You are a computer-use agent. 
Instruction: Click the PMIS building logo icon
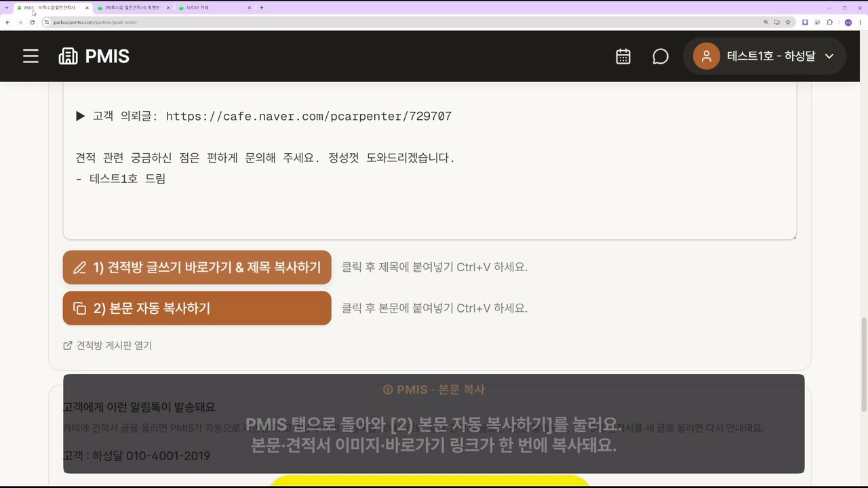pos(68,56)
